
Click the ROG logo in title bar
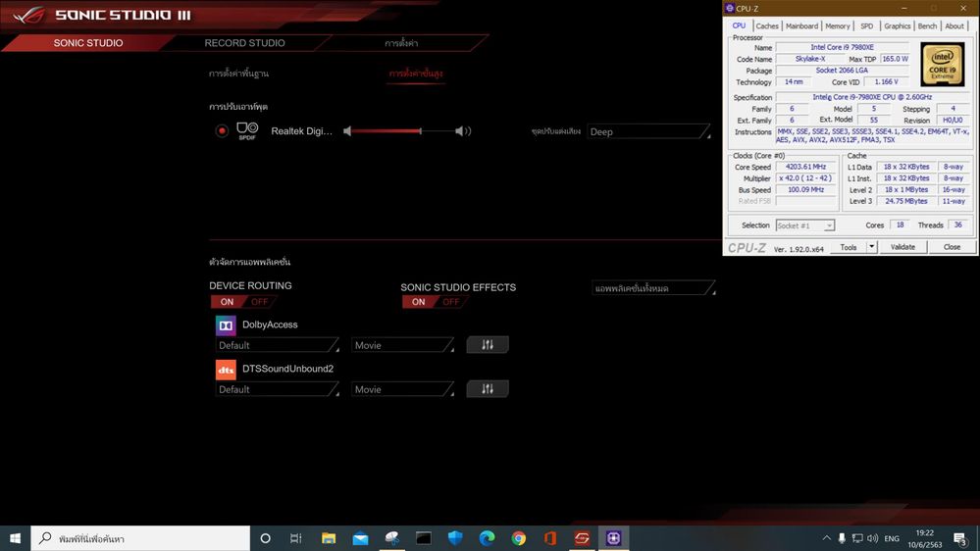(x=28, y=15)
